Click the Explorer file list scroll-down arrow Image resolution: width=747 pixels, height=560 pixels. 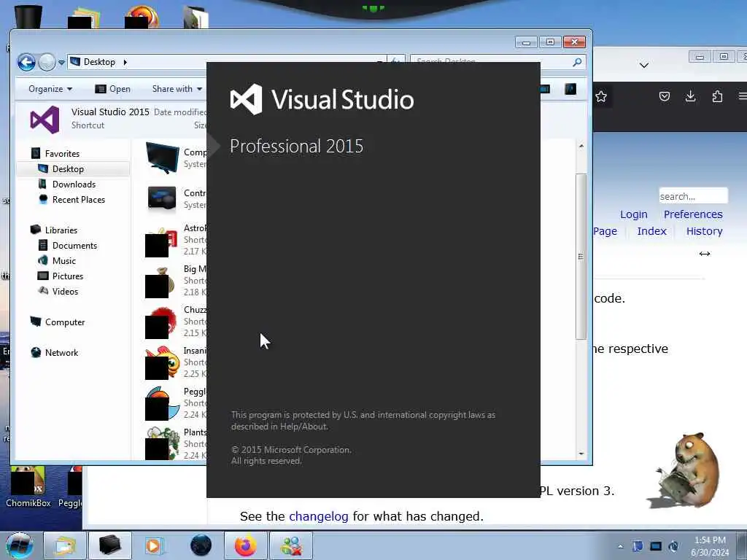(x=581, y=454)
